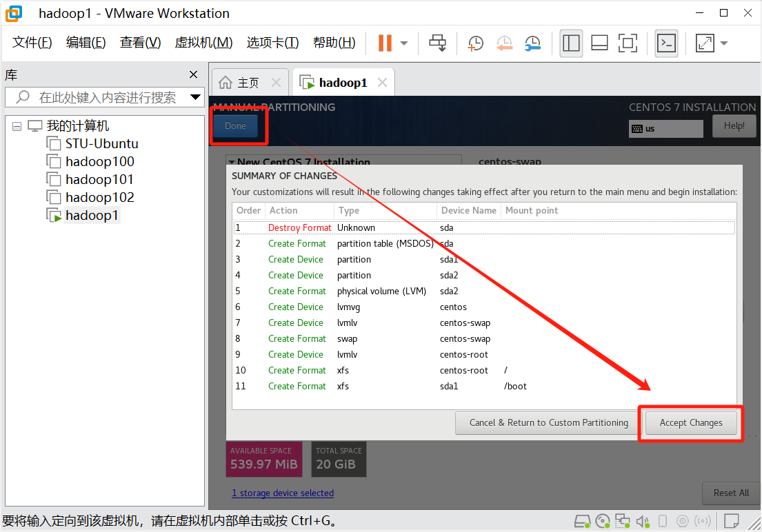Select hadoop102 virtual machine
Screen dimensions: 762x532
99,198
